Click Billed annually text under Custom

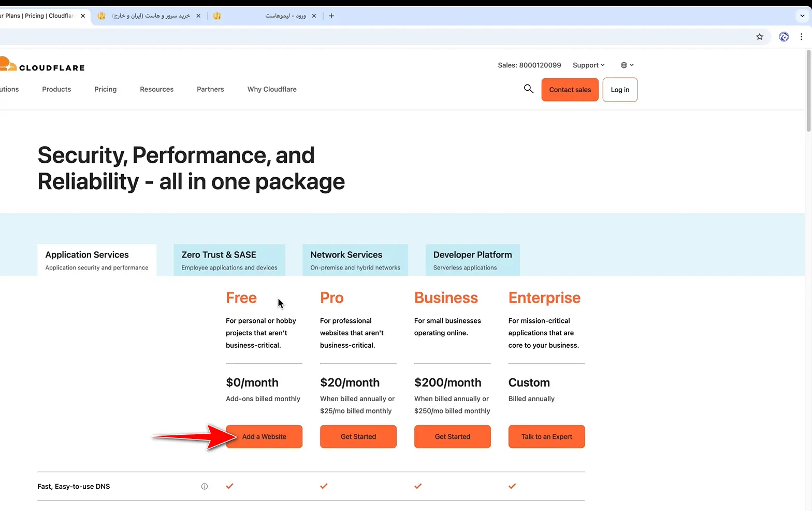(x=531, y=399)
